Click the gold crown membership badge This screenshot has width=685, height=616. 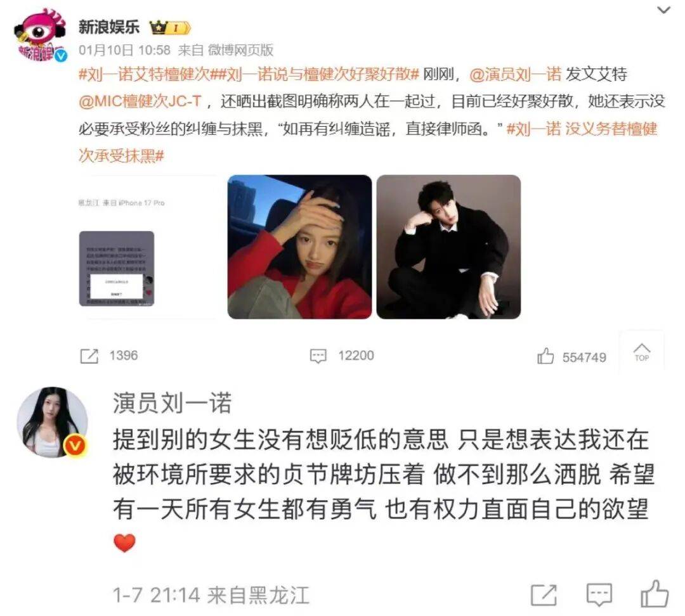coord(170,28)
